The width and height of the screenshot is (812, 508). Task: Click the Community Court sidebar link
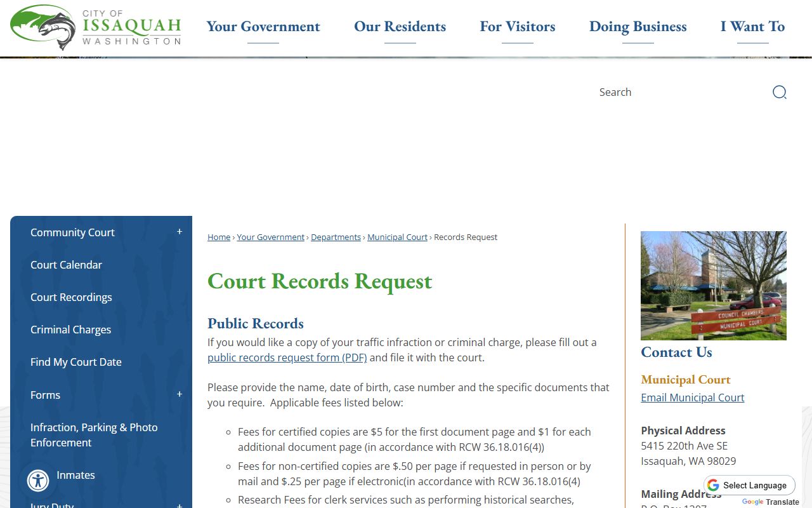[x=72, y=232]
